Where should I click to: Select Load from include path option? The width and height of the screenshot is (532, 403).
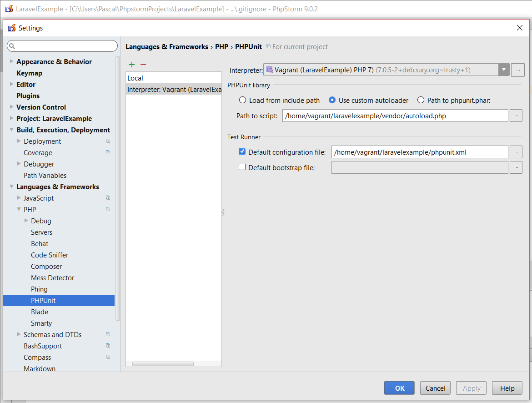point(243,100)
